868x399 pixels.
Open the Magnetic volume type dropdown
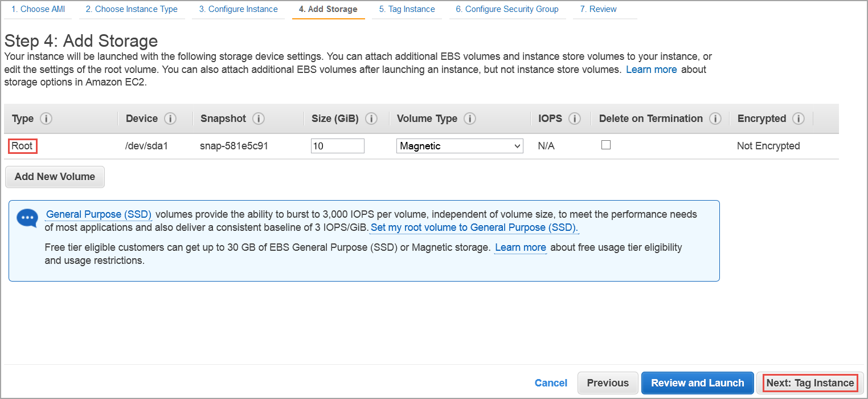pyautogui.click(x=460, y=146)
